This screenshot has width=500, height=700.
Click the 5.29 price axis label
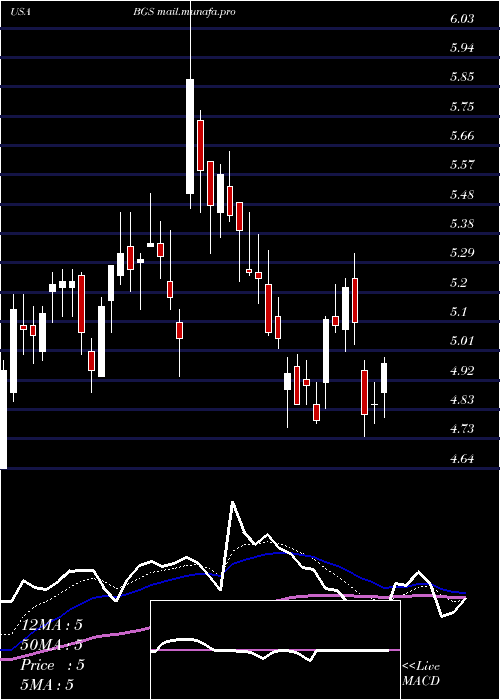click(462, 253)
